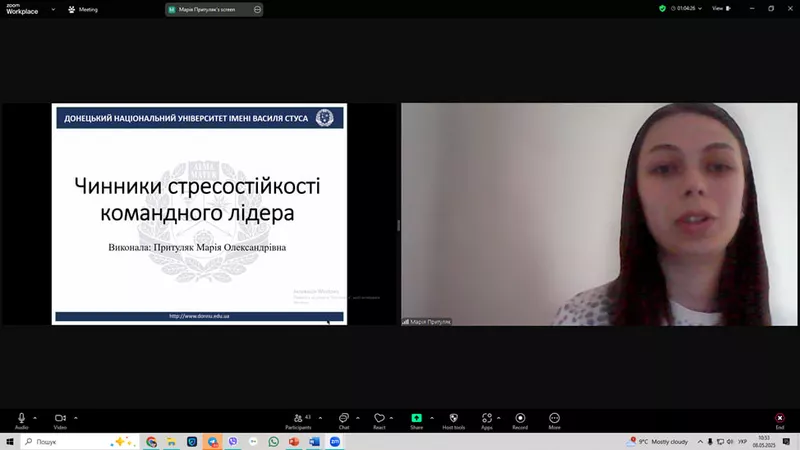800x450 pixels.
Task: Click the divider handle between share and video
Action: tap(398, 225)
